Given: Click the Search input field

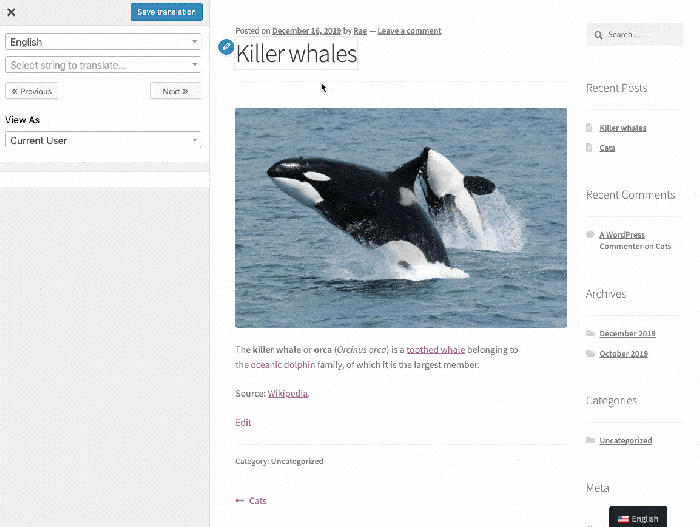Looking at the screenshot, I should tap(635, 34).
